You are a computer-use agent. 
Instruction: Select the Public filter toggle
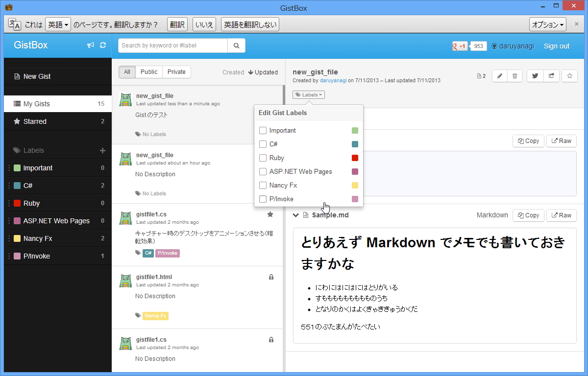(149, 72)
